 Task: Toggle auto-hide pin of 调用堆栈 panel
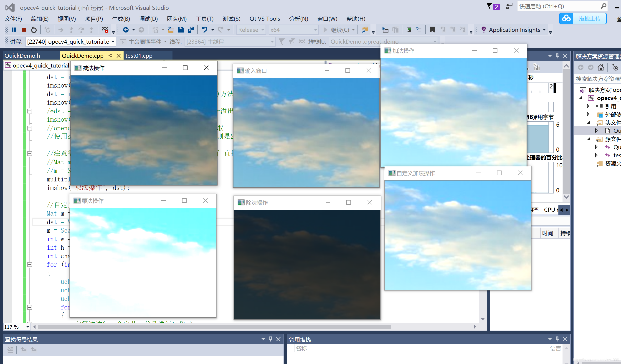coord(557,339)
